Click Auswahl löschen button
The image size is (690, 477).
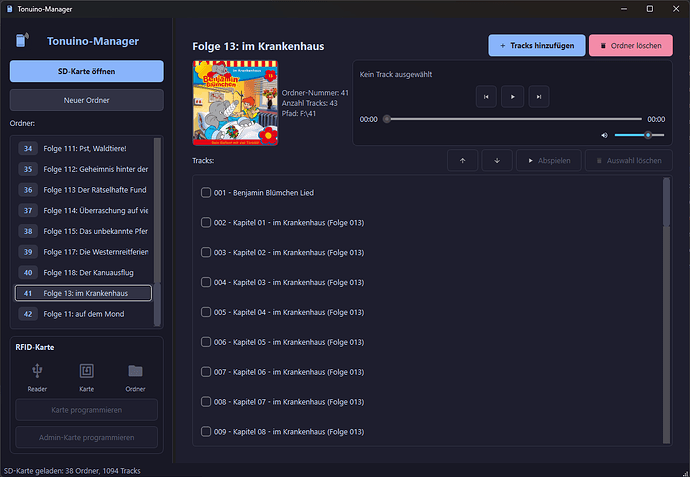pyautogui.click(x=629, y=161)
